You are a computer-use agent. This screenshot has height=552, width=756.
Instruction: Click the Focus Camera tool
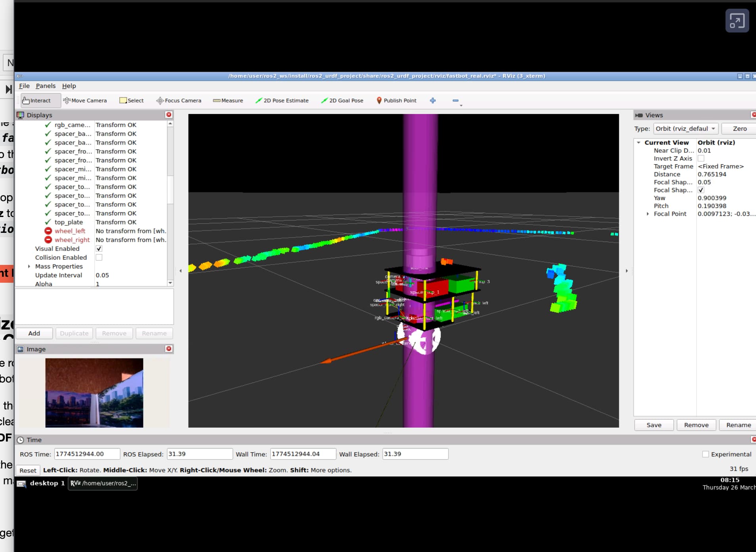pos(179,101)
